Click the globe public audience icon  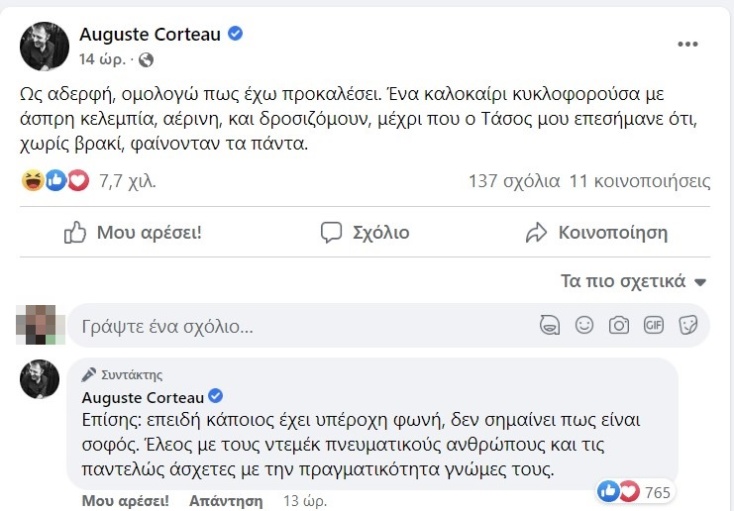point(146,59)
